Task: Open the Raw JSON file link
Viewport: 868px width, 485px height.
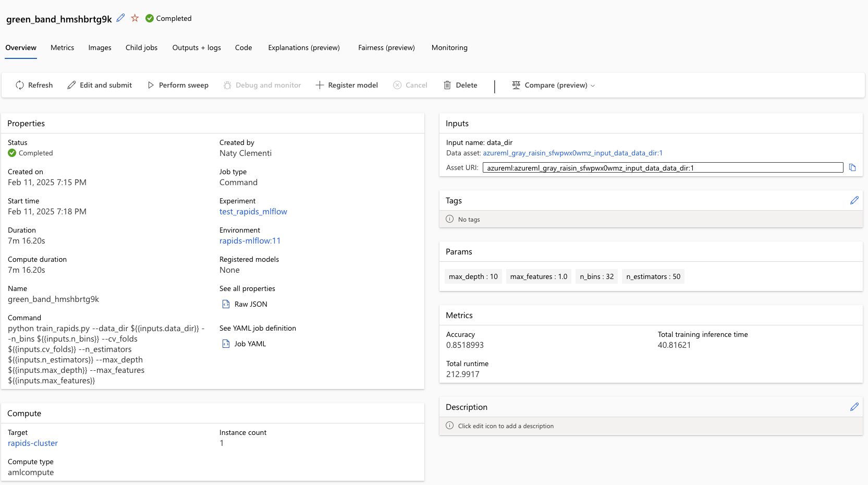Action: point(245,304)
